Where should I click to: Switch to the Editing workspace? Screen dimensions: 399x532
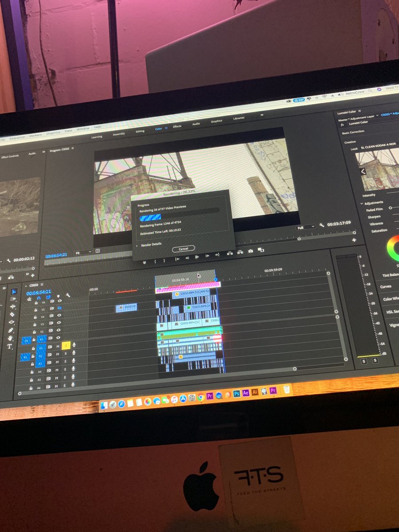click(140, 131)
